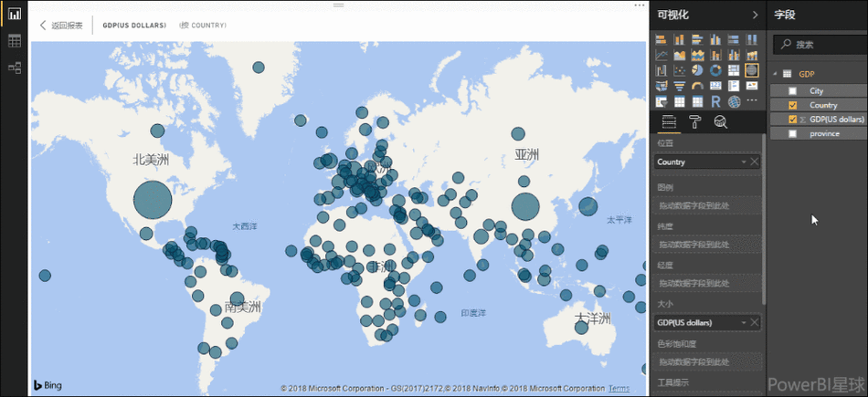Open Model relationships view in left sidebar

(15, 68)
